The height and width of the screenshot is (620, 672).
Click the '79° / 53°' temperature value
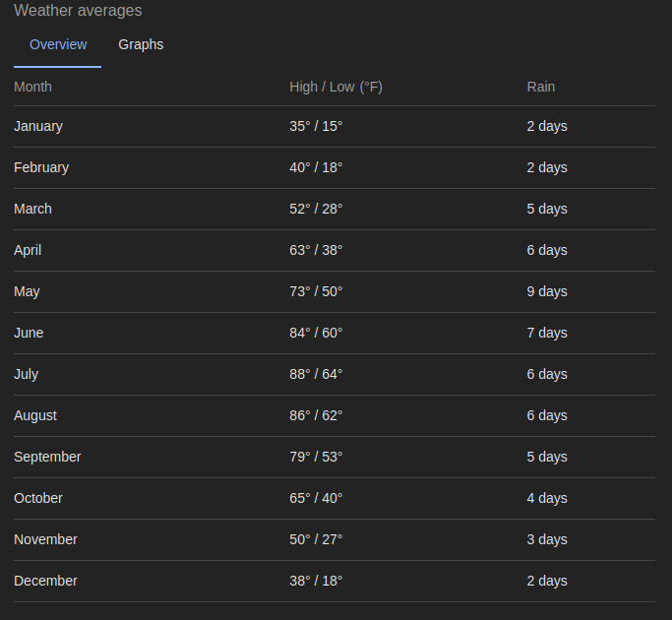point(316,457)
